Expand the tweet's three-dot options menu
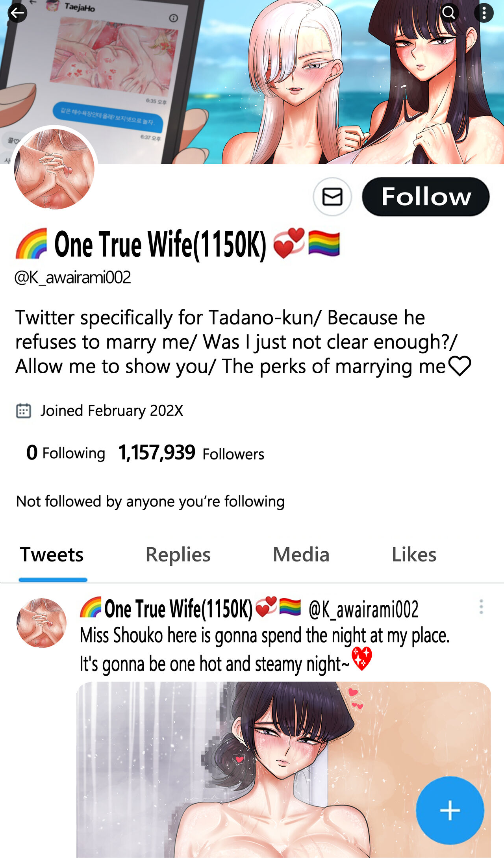 (481, 607)
